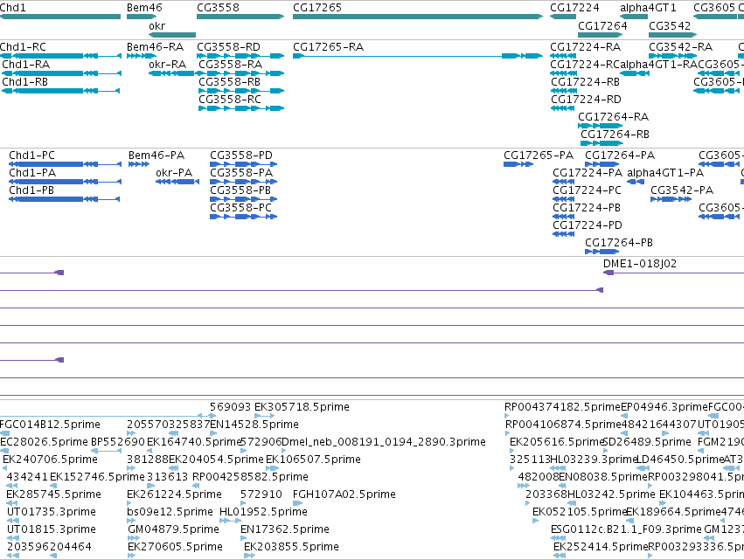Select the DME1-018J02 clone label
The width and height of the screenshot is (744, 560).
coord(640,264)
